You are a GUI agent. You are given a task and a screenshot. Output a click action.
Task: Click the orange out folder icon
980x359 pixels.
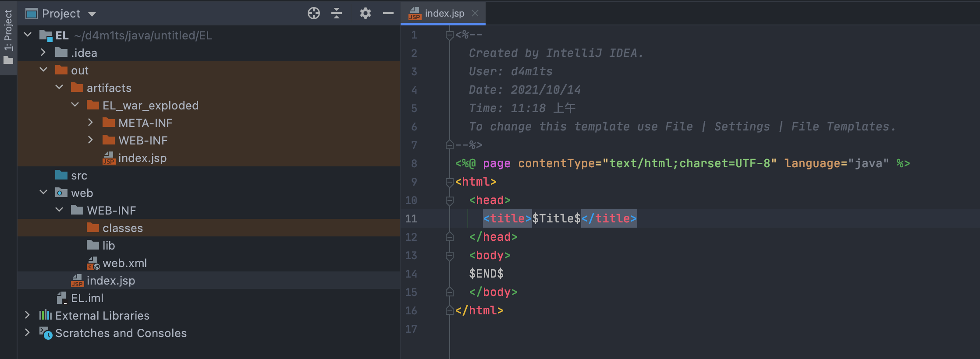pos(61,70)
